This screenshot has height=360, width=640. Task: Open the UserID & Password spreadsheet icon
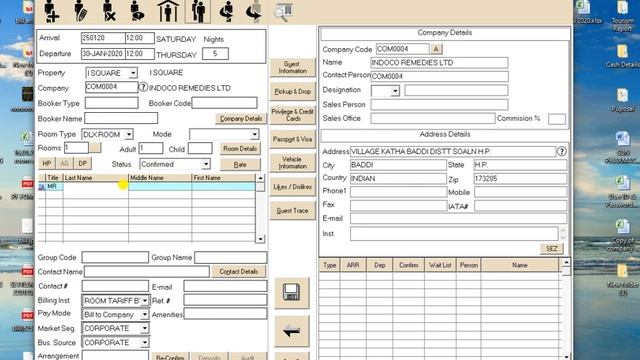click(x=622, y=192)
